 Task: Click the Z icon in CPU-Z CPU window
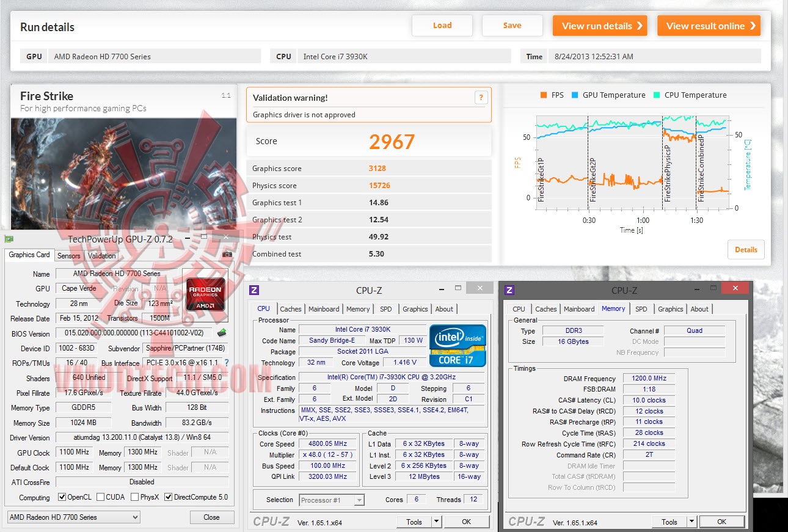click(x=254, y=290)
